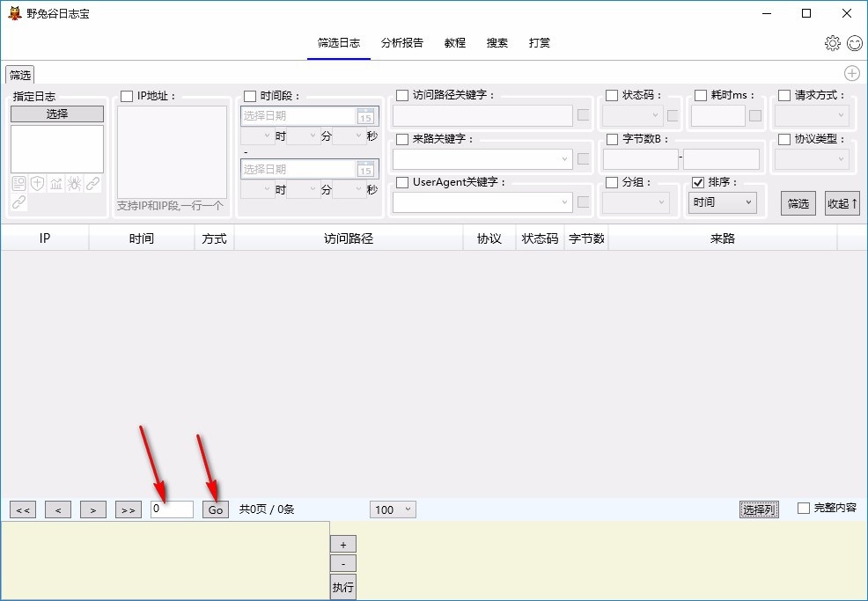
Task: Click the Go page jump button
Action: pyautogui.click(x=216, y=509)
